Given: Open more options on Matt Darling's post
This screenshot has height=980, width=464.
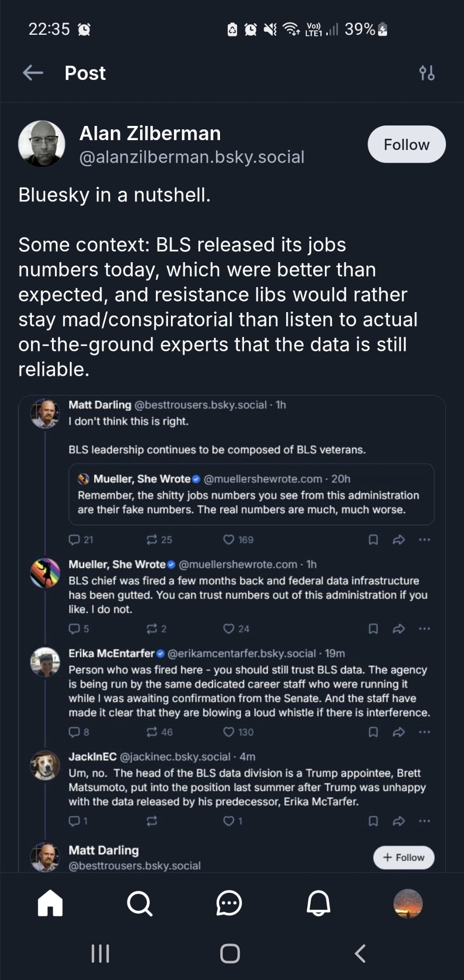Looking at the screenshot, I should pyautogui.click(x=424, y=540).
